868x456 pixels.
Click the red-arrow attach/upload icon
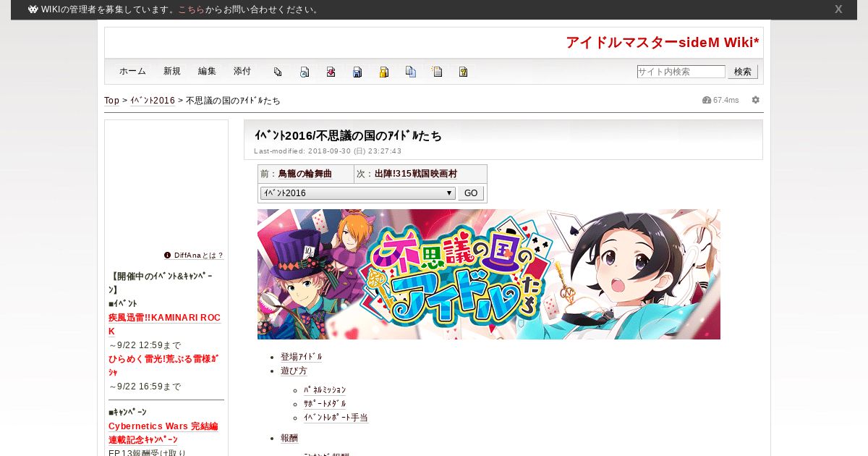(x=331, y=72)
